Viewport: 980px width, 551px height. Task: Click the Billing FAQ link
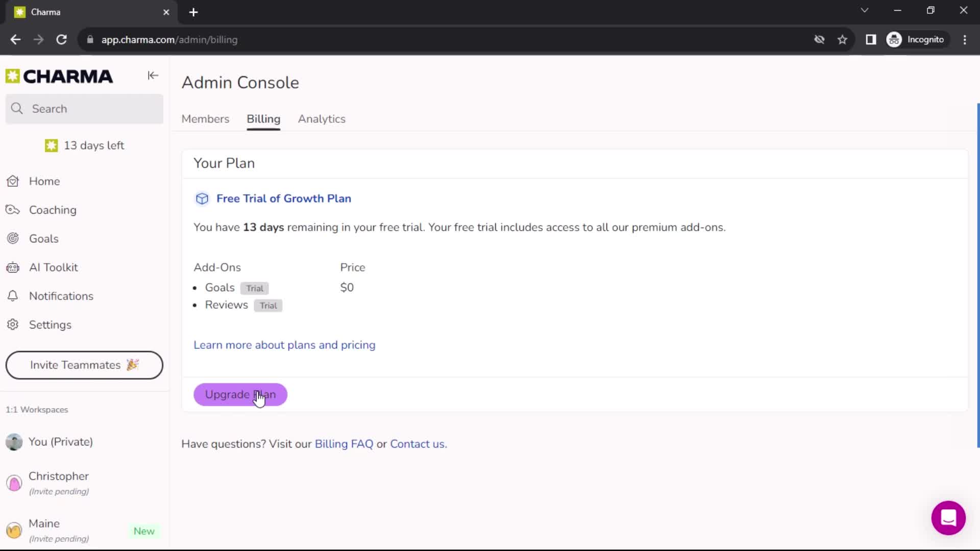tap(344, 443)
